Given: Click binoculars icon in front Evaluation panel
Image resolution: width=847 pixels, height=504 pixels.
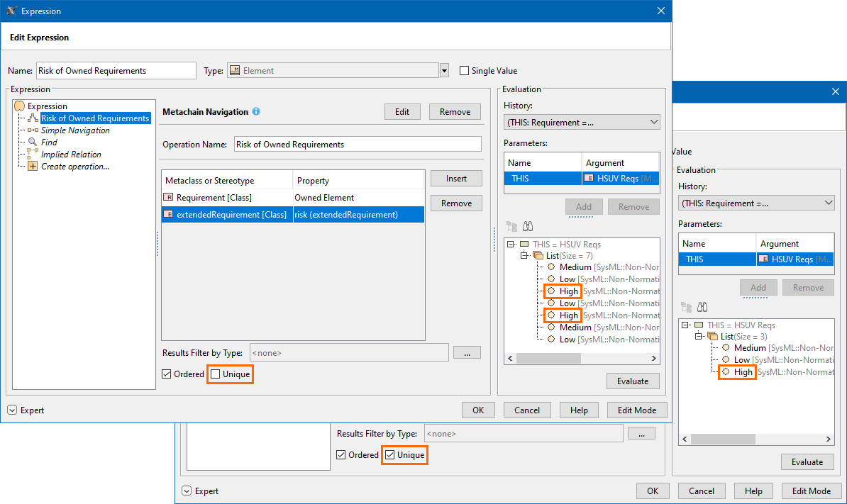Looking at the screenshot, I should (x=528, y=227).
